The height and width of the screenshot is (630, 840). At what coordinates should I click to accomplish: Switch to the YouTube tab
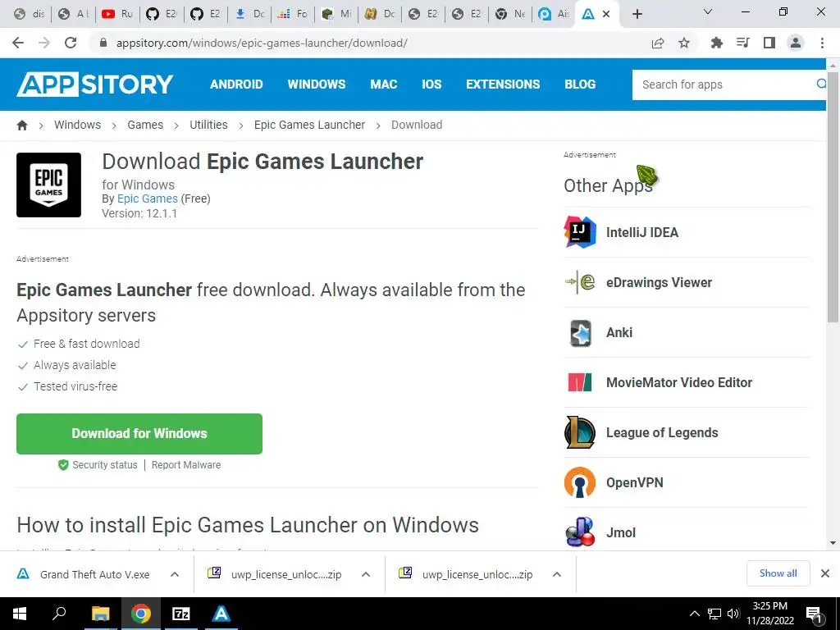click(117, 14)
